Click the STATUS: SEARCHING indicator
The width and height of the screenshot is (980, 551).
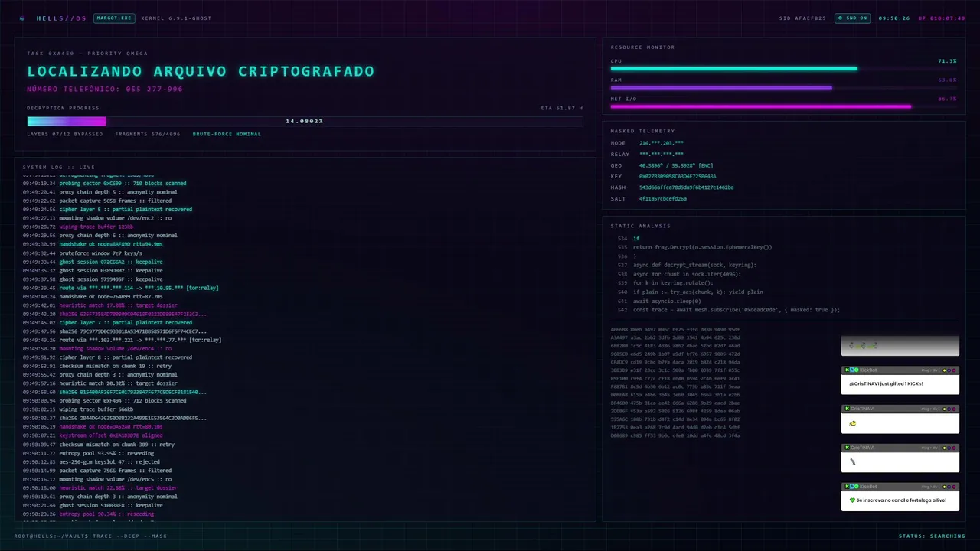coord(932,536)
